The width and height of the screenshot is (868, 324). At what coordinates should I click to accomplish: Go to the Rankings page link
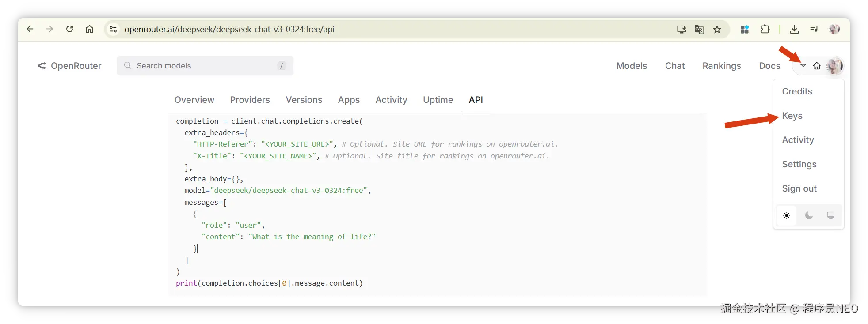point(721,66)
